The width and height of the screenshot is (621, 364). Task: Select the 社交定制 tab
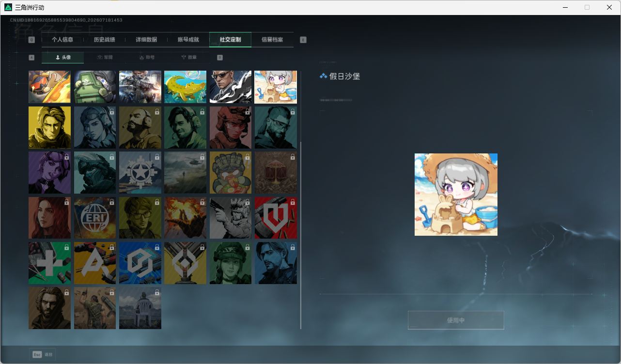coord(230,40)
